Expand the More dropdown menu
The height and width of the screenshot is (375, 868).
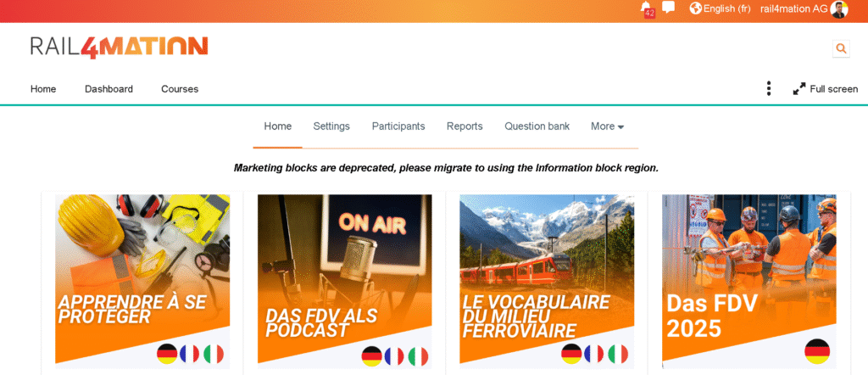coord(607,126)
